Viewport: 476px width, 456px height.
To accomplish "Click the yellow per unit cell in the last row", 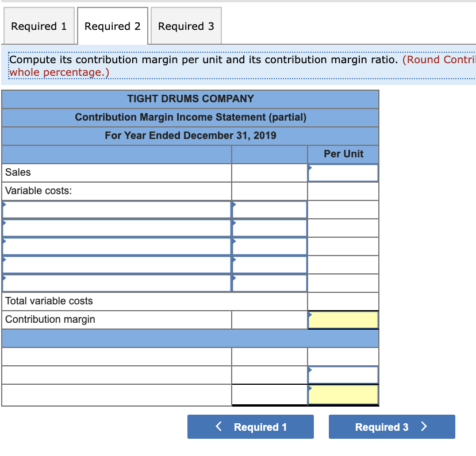I will pyautogui.click(x=343, y=395).
